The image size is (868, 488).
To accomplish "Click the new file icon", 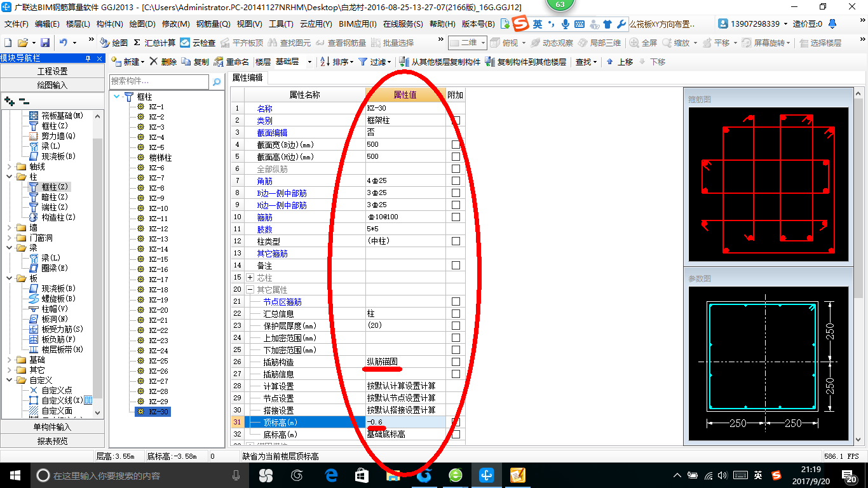I will [x=8, y=43].
